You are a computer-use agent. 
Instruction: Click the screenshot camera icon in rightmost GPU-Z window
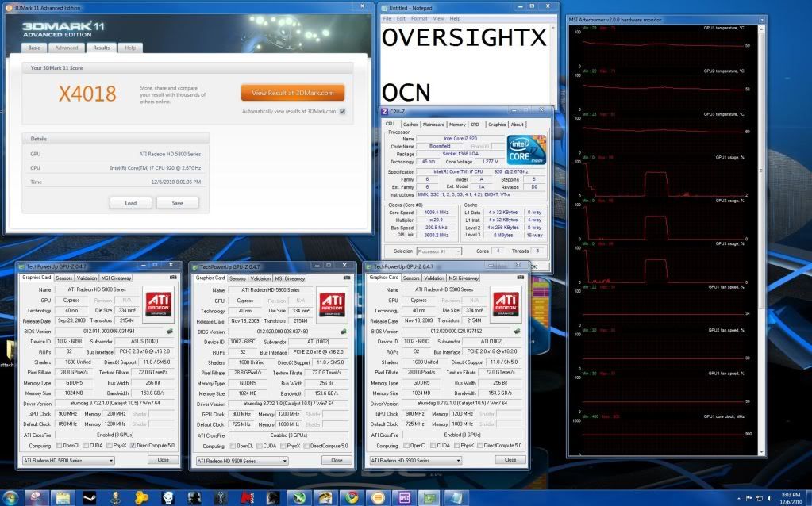coord(521,278)
